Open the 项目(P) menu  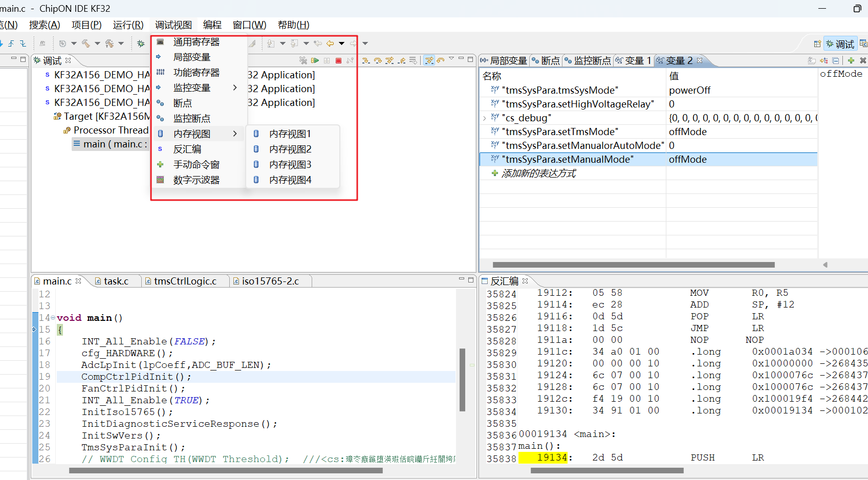click(86, 25)
